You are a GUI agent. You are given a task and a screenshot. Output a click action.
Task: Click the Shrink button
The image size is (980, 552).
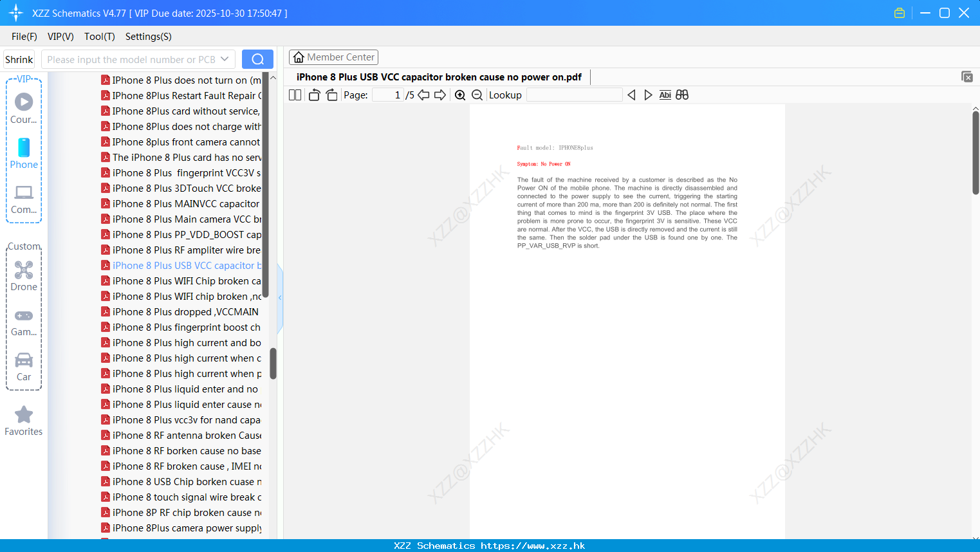coord(19,59)
